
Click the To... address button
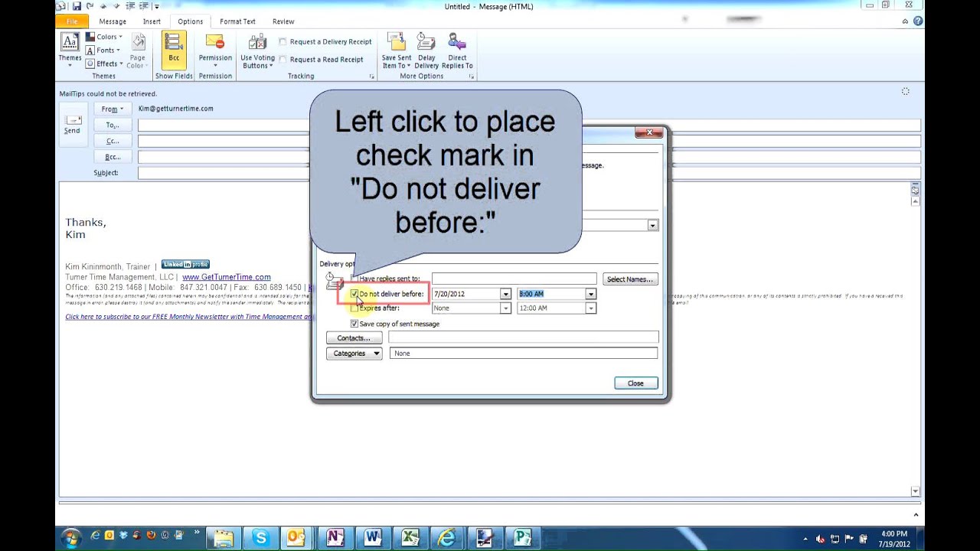(113, 125)
